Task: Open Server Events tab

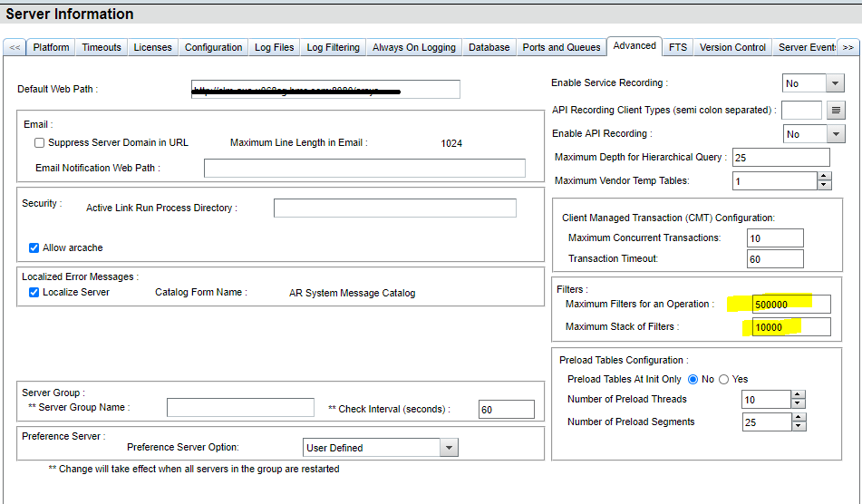Action: tap(806, 47)
